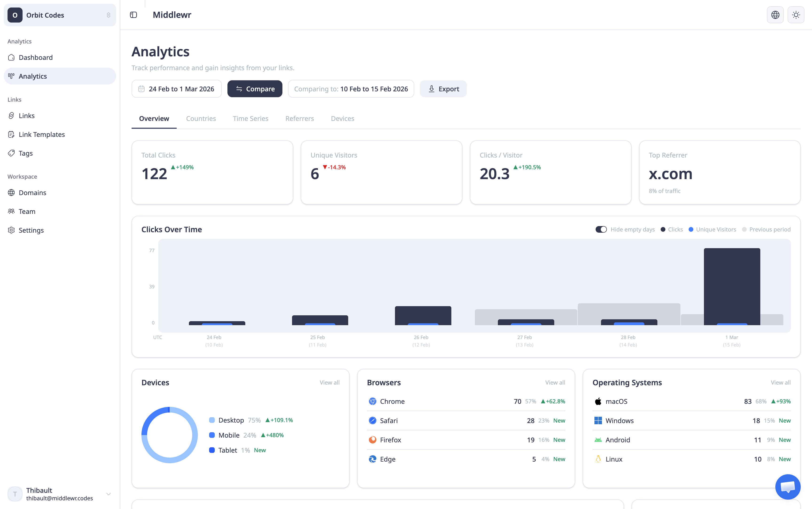The height and width of the screenshot is (509, 812).
Task: Switch theme with the sun icon
Action: [x=796, y=15]
